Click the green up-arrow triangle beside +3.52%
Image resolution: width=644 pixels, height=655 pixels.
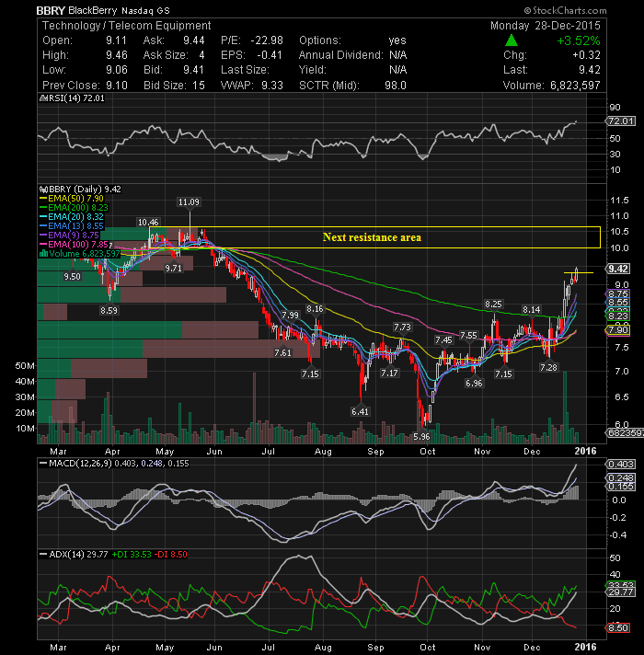click(x=512, y=40)
